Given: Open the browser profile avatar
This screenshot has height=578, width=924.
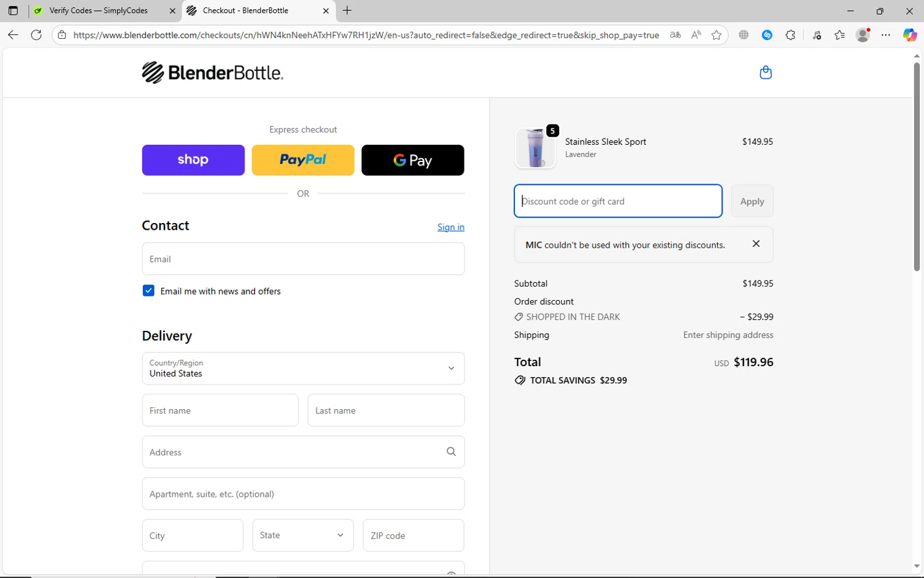Looking at the screenshot, I should pos(863,35).
